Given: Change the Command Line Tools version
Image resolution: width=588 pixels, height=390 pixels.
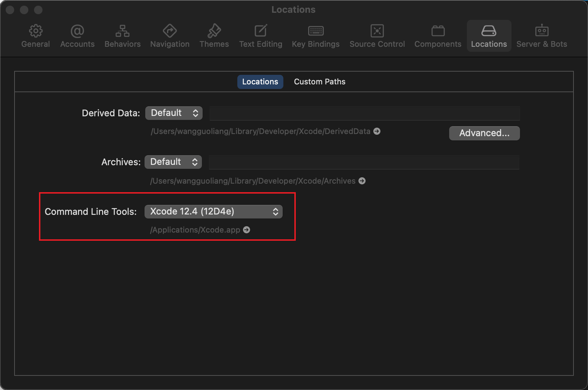Looking at the screenshot, I should coord(213,211).
